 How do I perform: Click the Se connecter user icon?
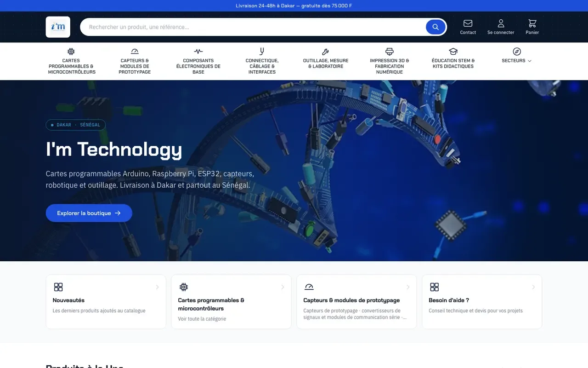point(501,23)
